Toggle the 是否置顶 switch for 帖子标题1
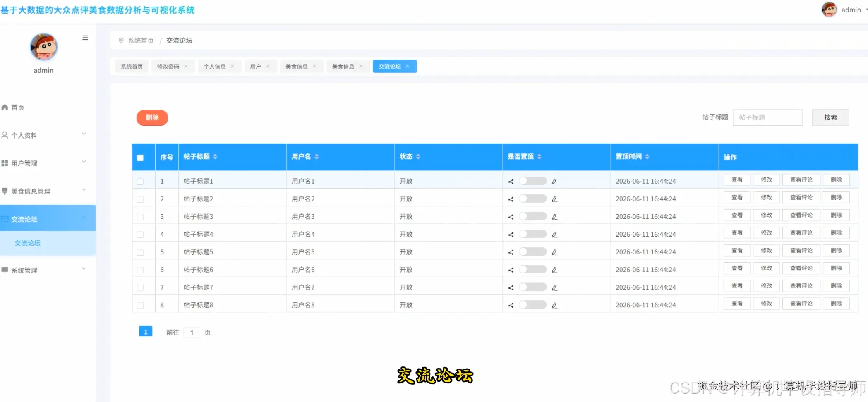 click(533, 181)
